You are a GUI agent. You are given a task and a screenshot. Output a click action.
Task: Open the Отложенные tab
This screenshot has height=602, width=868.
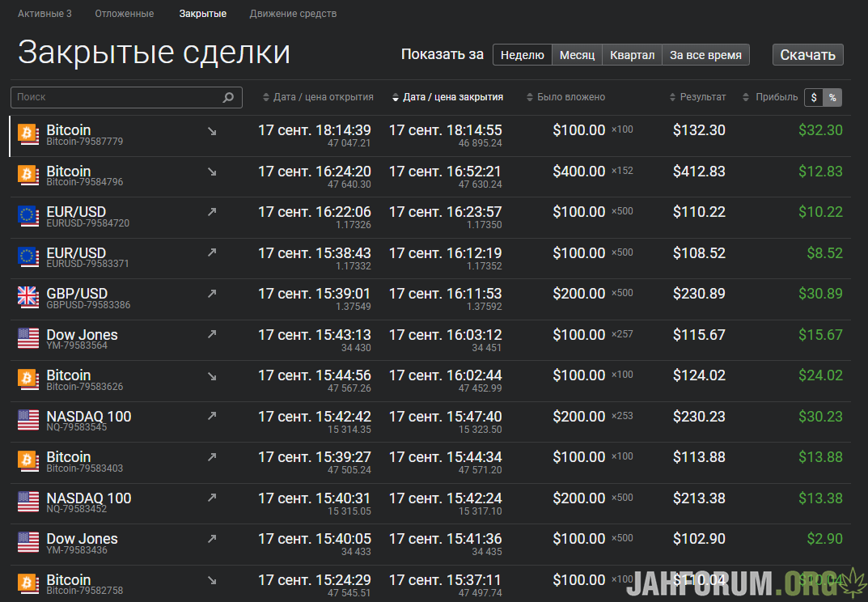click(124, 13)
